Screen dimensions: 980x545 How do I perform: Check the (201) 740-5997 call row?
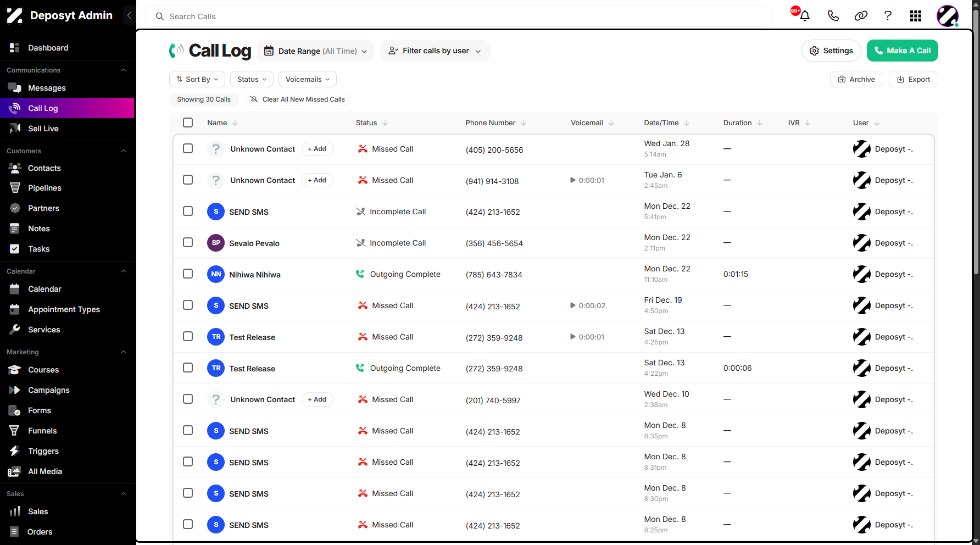tap(188, 399)
